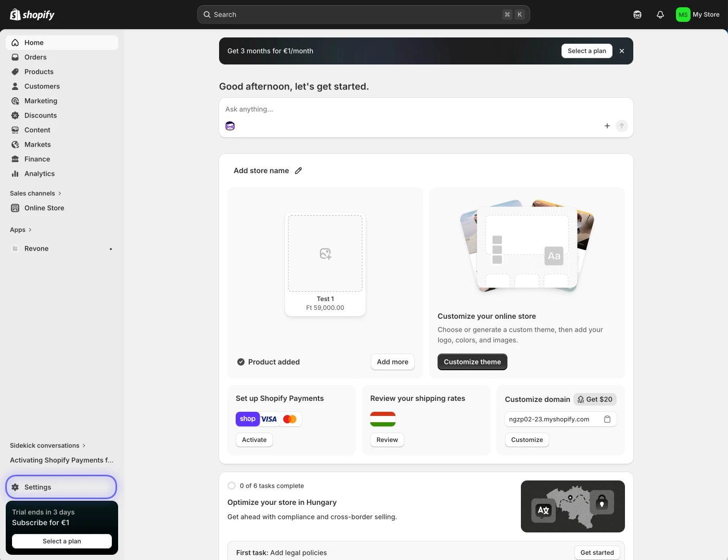Click the Orders inbox icon
This screenshot has height=560, width=728.
15,57
